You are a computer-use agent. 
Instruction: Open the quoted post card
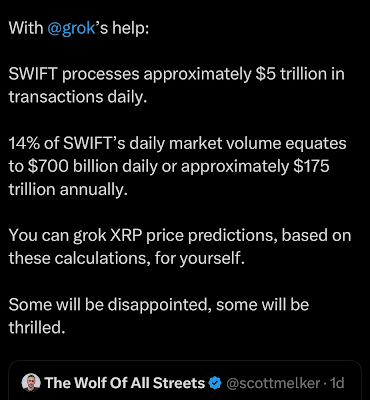pos(185,380)
